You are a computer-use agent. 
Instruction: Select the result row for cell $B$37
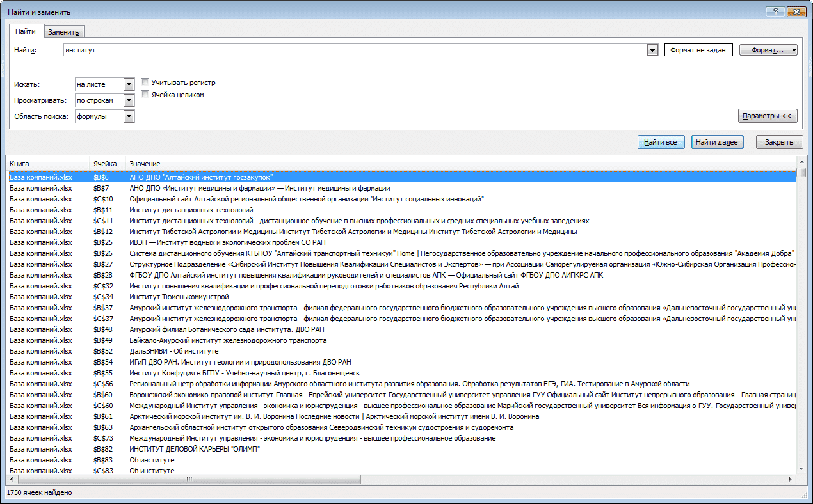click(x=401, y=308)
